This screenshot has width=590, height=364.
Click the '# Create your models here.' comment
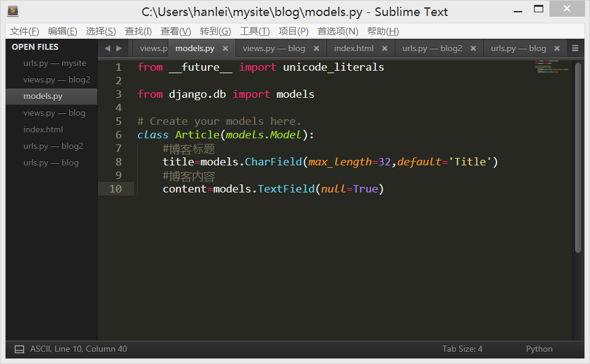click(x=220, y=122)
